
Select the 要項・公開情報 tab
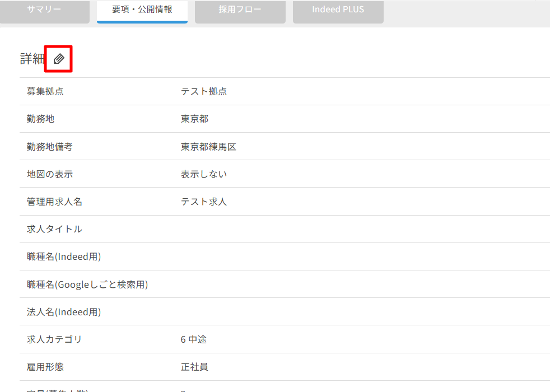click(x=142, y=11)
